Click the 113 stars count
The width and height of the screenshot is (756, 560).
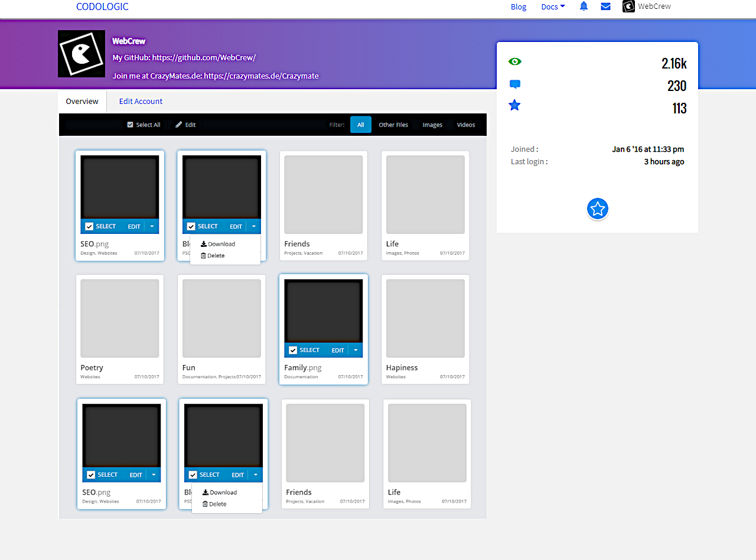[679, 108]
